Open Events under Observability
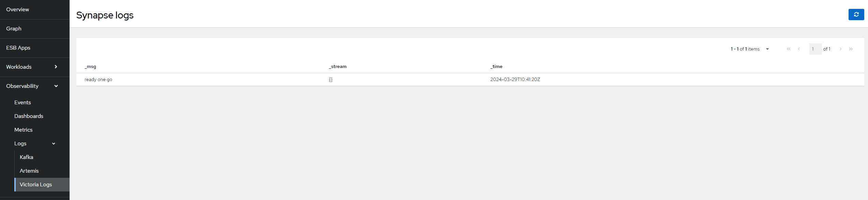 coord(23,103)
